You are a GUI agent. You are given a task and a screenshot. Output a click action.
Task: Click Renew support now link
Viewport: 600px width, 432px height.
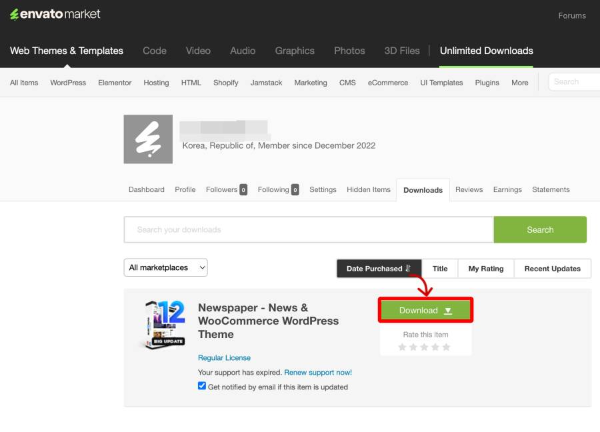click(x=318, y=372)
